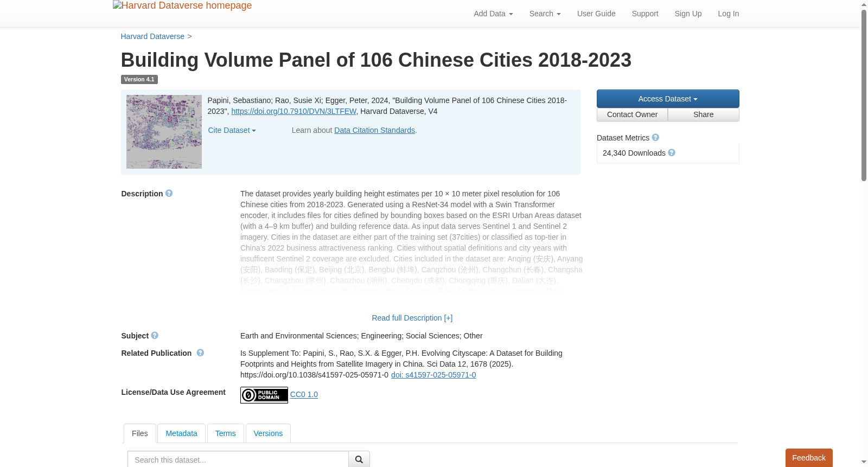Viewport: 868px width, 467px height.
Task: Open the doi: s41597-025-05971-0 link
Action: [x=433, y=375]
